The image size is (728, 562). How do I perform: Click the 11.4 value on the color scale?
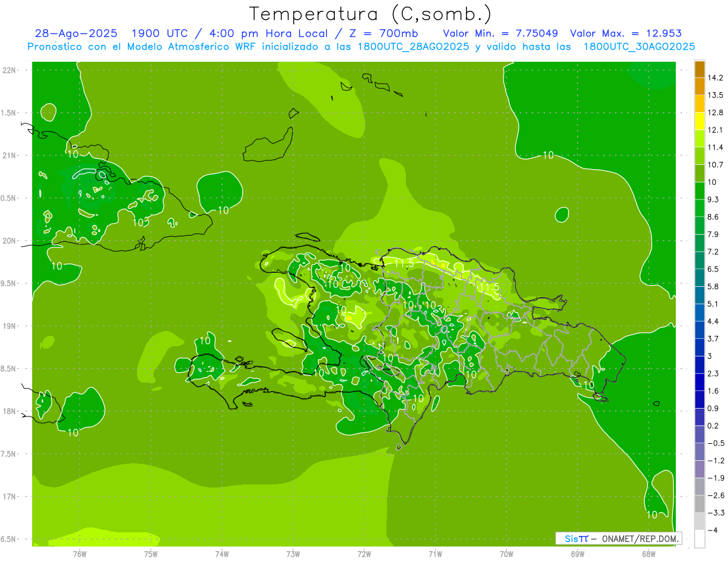click(716, 147)
